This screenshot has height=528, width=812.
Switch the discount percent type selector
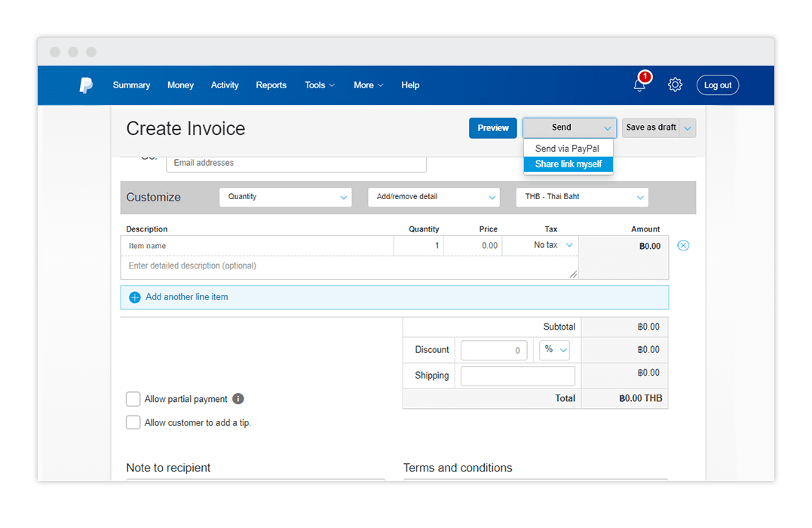click(x=554, y=350)
